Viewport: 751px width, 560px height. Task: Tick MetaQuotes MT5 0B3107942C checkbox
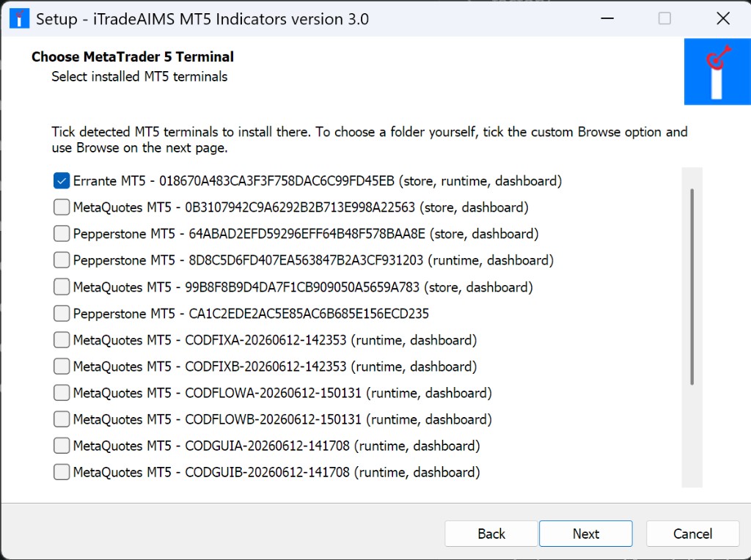click(x=62, y=207)
